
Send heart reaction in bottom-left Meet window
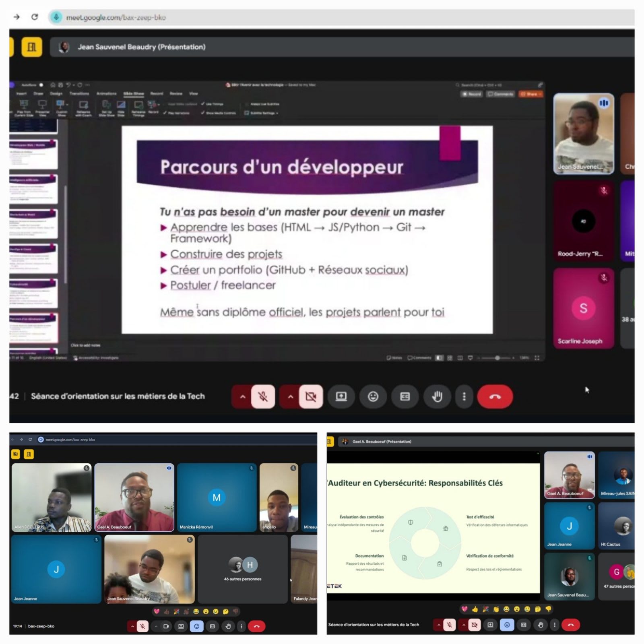(157, 611)
